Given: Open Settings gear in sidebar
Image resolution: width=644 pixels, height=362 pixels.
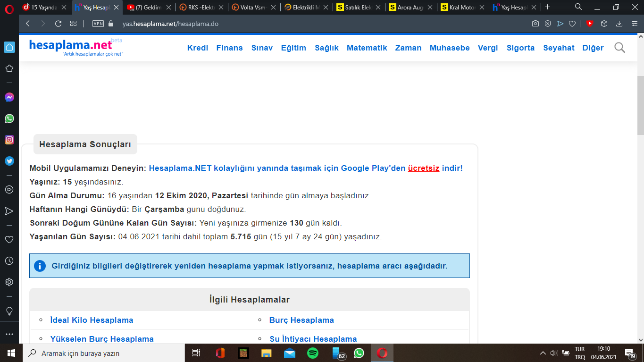Looking at the screenshot, I should [x=9, y=282].
